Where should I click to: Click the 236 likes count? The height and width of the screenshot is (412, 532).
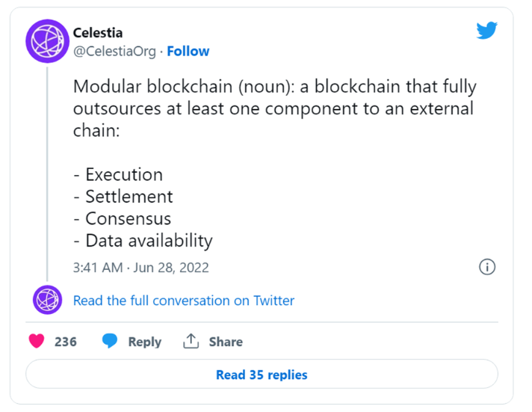coord(66,342)
